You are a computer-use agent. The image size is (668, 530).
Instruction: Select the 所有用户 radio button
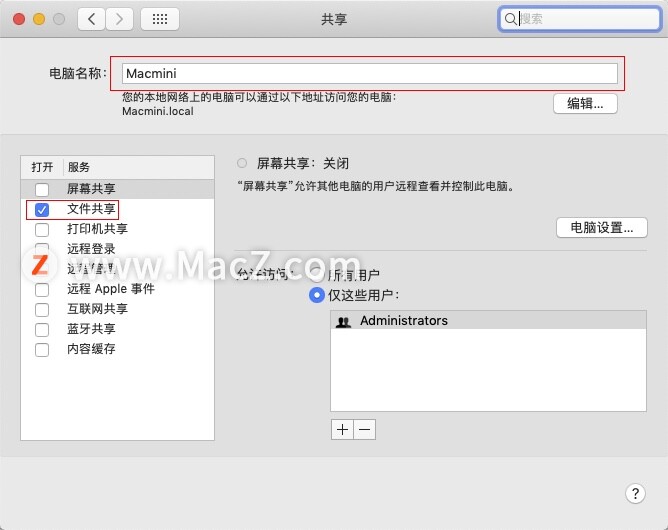tap(317, 274)
